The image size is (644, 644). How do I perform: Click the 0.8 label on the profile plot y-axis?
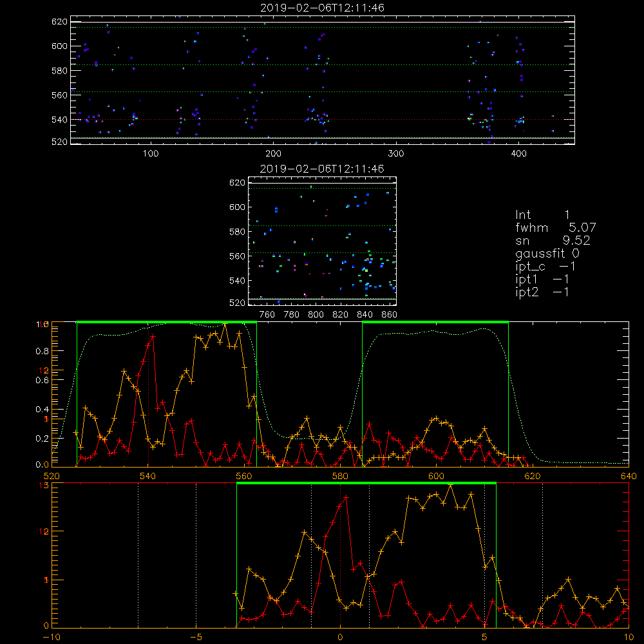point(43,351)
